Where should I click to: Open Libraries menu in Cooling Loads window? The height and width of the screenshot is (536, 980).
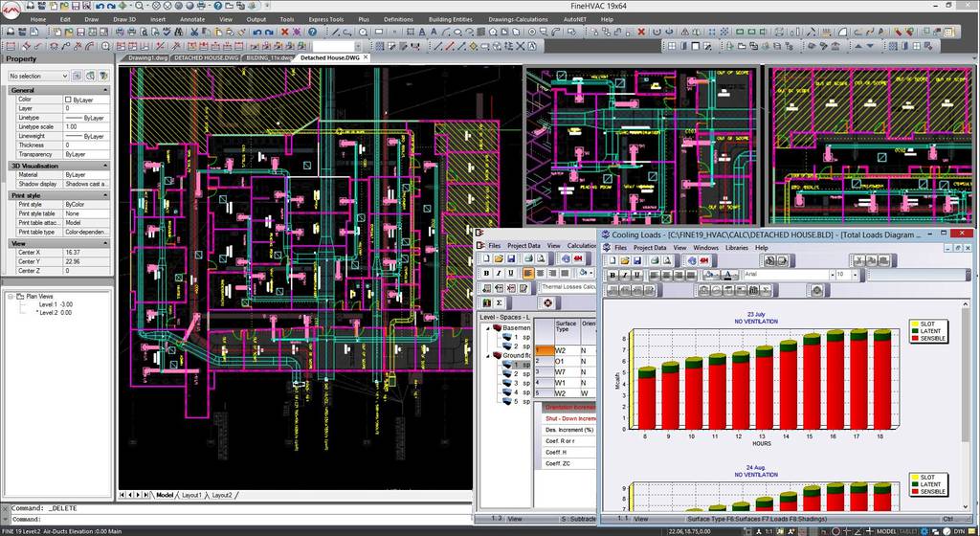(x=736, y=247)
